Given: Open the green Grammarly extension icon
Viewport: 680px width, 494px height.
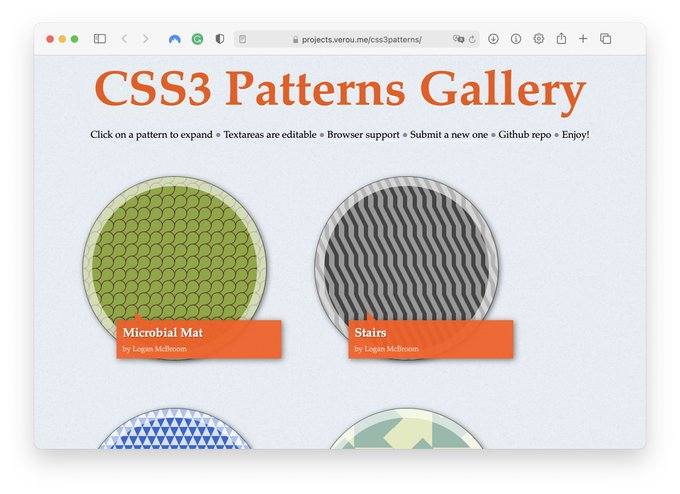Looking at the screenshot, I should click(x=197, y=39).
